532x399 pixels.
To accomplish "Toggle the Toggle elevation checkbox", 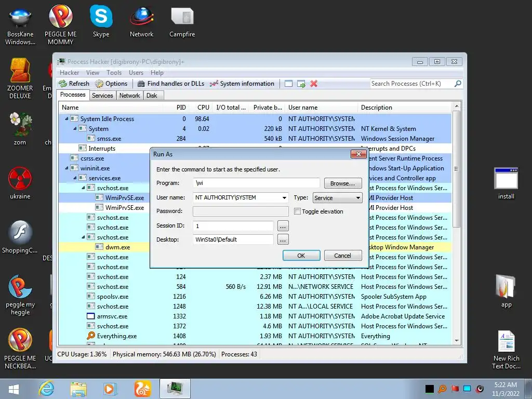I will pos(298,211).
